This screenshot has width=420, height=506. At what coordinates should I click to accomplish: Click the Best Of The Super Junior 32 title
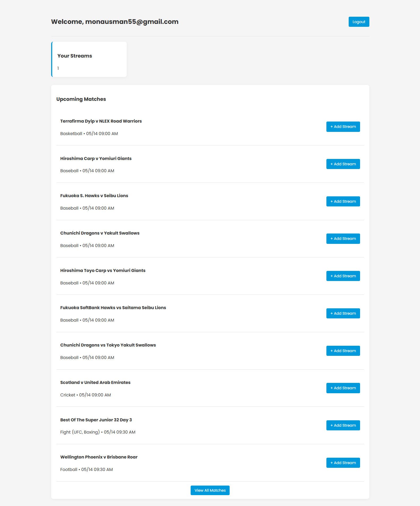coord(96,420)
